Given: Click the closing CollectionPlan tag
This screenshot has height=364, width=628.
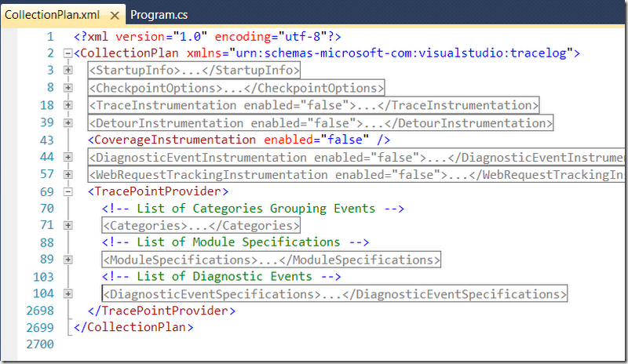Looking at the screenshot, I should [133, 327].
